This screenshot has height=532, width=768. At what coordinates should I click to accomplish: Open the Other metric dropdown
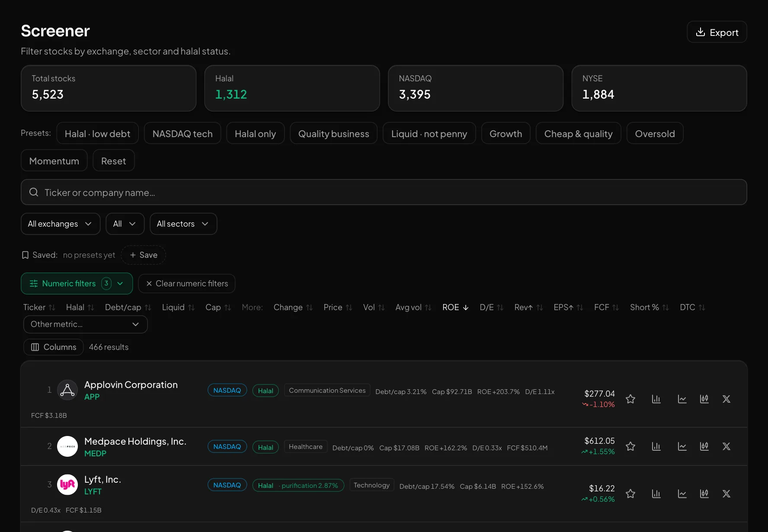click(86, 324)
